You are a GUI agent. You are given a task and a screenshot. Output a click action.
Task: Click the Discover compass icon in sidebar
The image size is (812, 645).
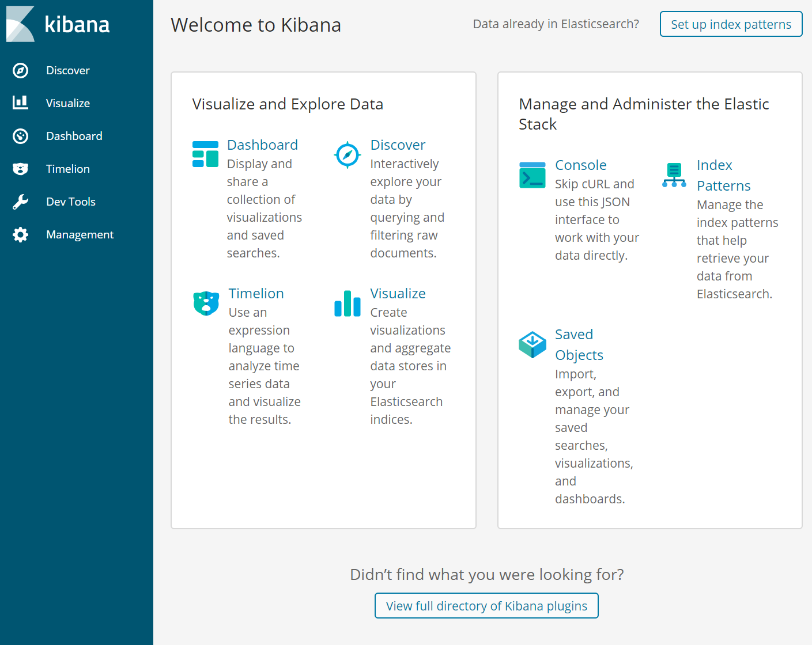pyautogui.click(x=20, y=71)
